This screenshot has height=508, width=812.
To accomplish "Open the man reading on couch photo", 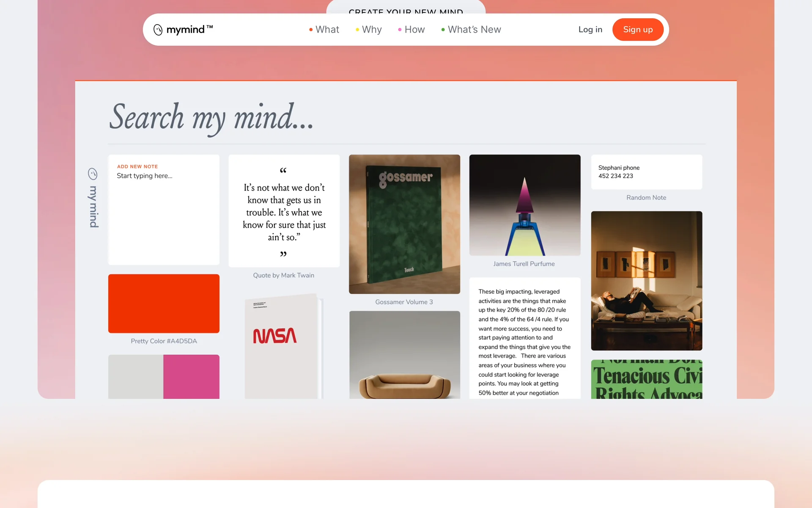I will [646, 281].
